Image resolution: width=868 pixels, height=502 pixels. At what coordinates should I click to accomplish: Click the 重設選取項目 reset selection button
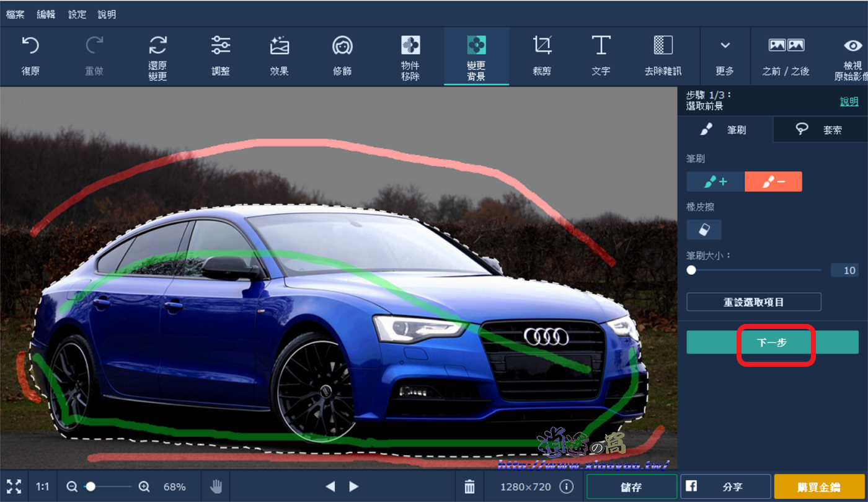coord(754,302)
